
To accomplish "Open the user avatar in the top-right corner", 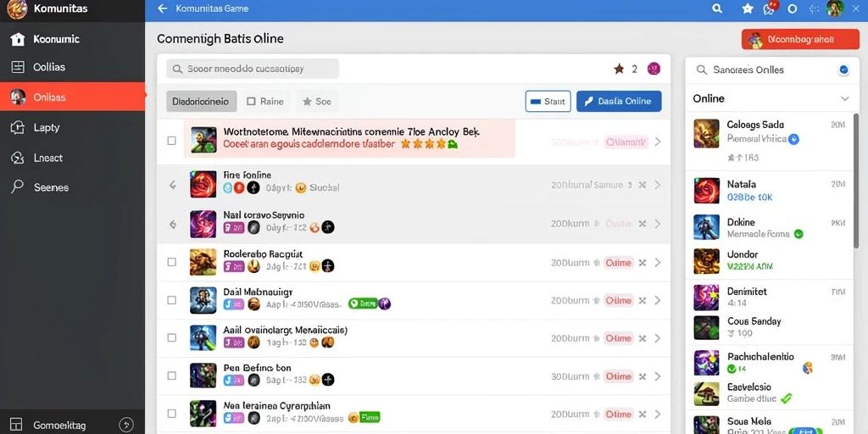I will coord(835,8).
